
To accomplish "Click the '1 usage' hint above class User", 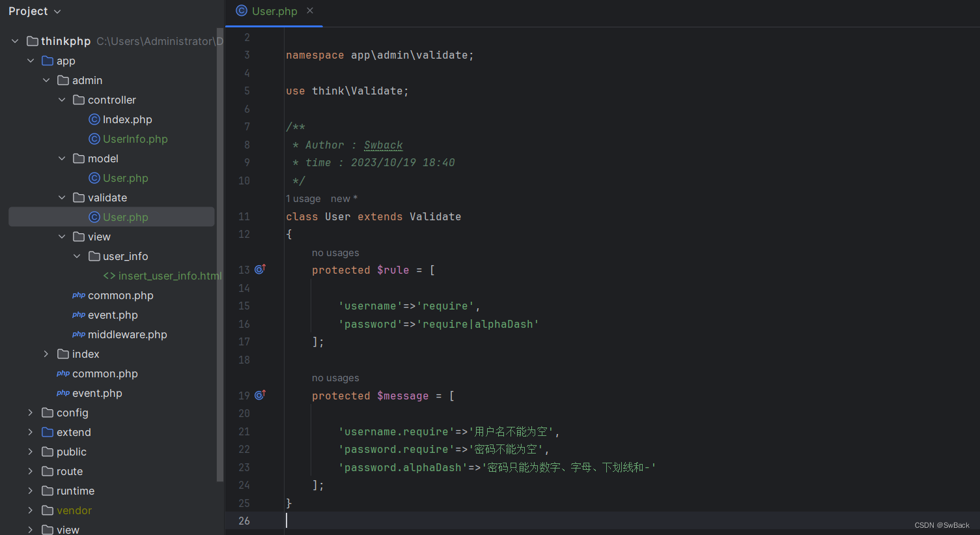I will 303,199.
